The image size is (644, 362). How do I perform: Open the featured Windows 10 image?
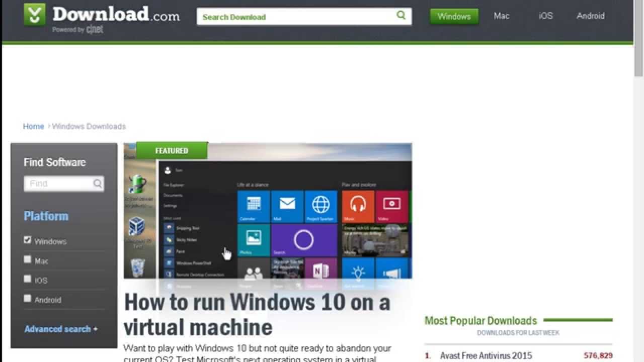click(x=268, y=211)
